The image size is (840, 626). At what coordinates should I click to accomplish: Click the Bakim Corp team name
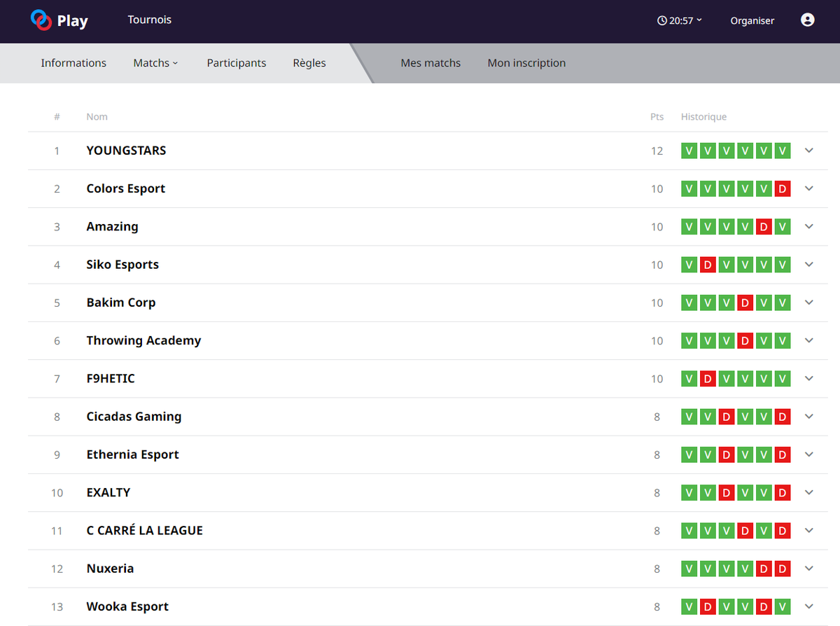coord(121,302)
